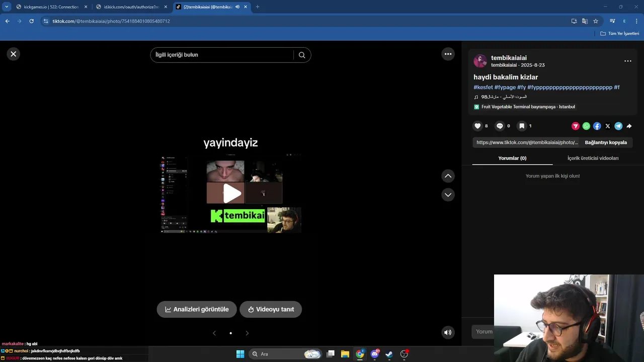Image resolution: width=644 pixels, height=362 pixels.
Task: Close the TikTok post viewer with X
Action: click(14, 54)
